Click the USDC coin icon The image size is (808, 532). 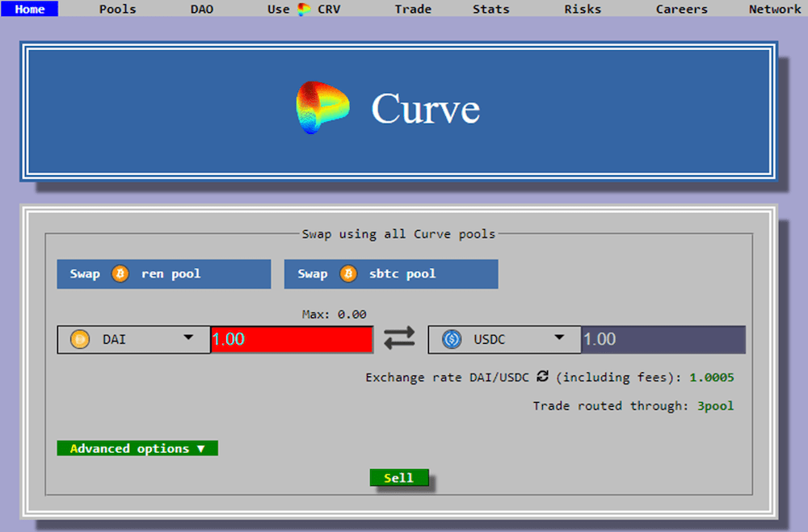(452, 339)
